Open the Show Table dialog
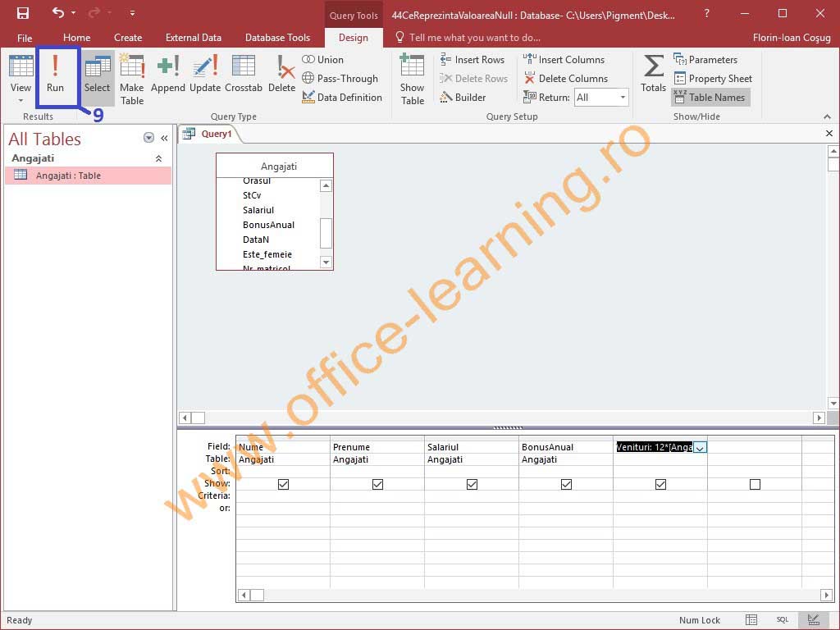 pyautogui.click(x=412, y=80)
